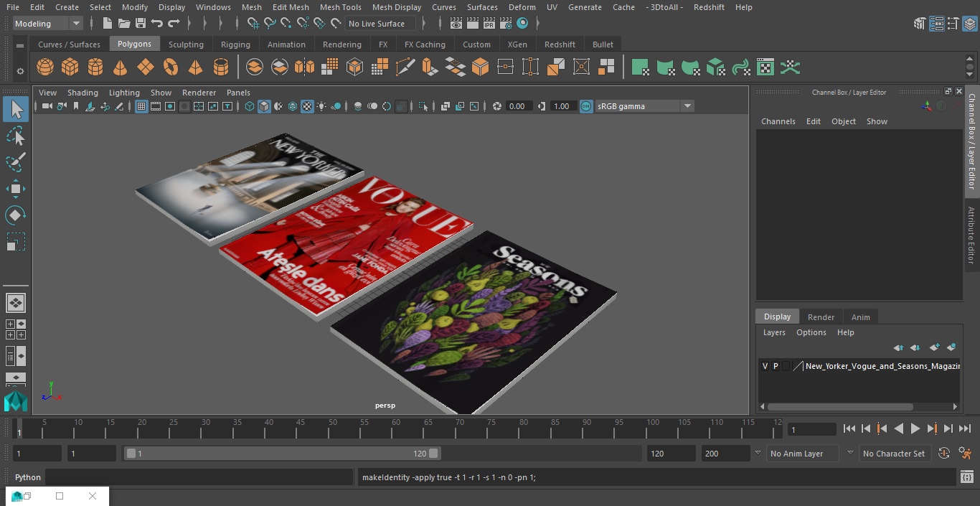The height and width of the screenshot is (506, 980).
Task: Open the Redshift menu
Action: (709, 7)
